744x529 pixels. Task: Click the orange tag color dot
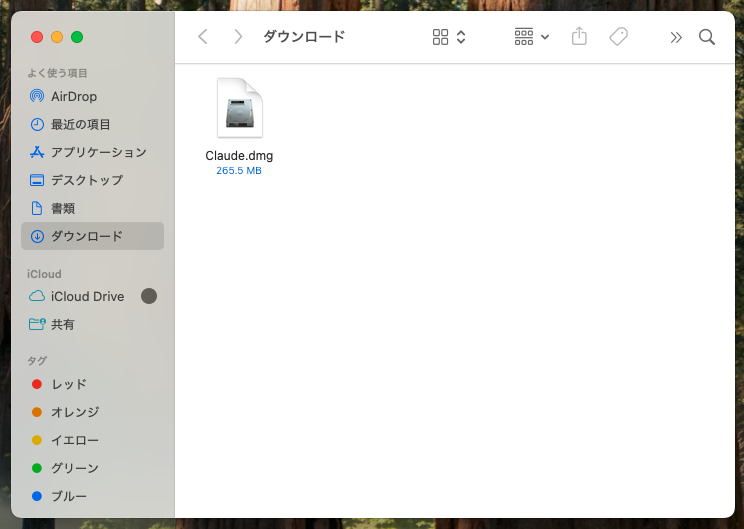click(x=37, y=412)
